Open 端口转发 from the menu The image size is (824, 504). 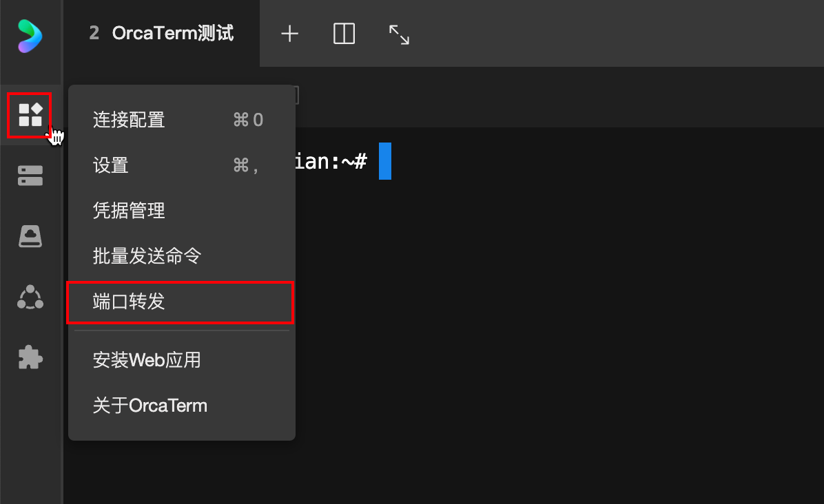coord(129,302)
